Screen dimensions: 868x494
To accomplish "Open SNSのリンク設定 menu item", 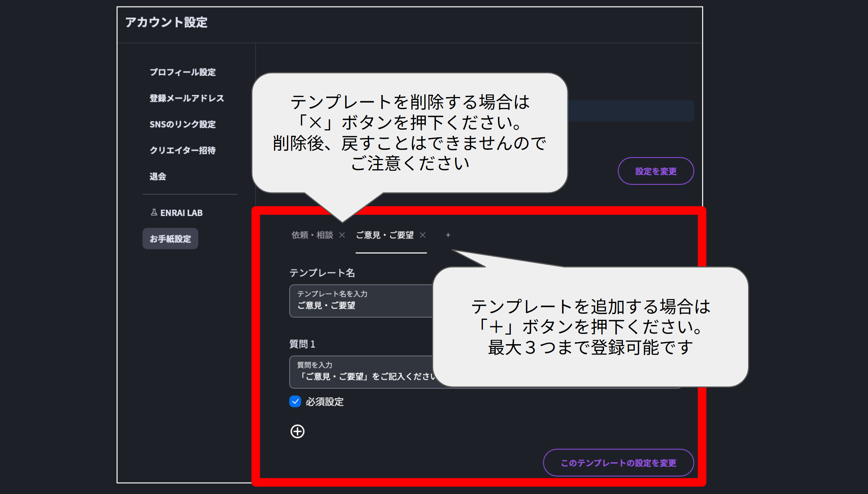I will pos(182,124).
